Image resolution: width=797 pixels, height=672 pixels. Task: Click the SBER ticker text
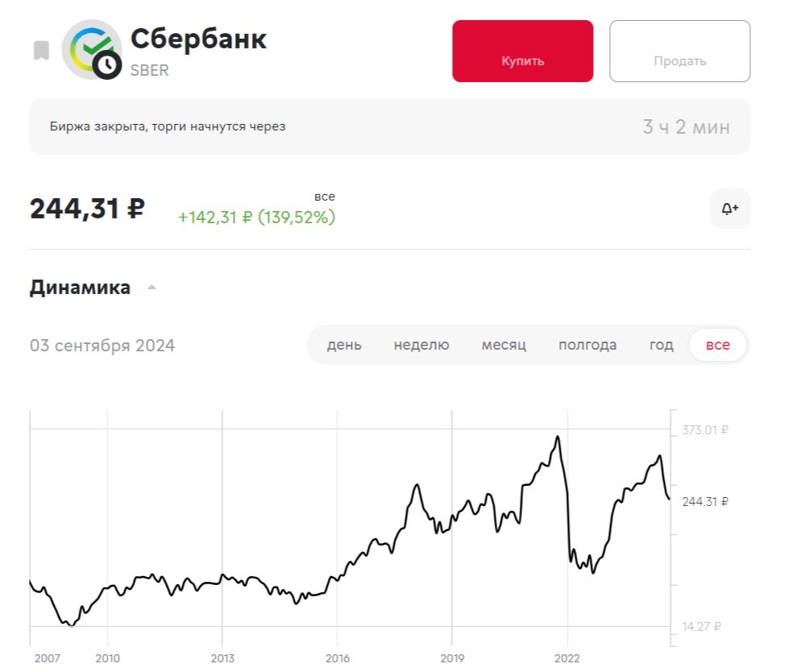150,70
